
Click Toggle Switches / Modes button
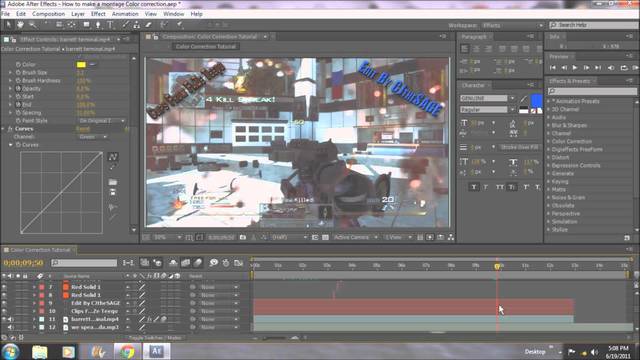pyautogui.click(x=156, y=338)
